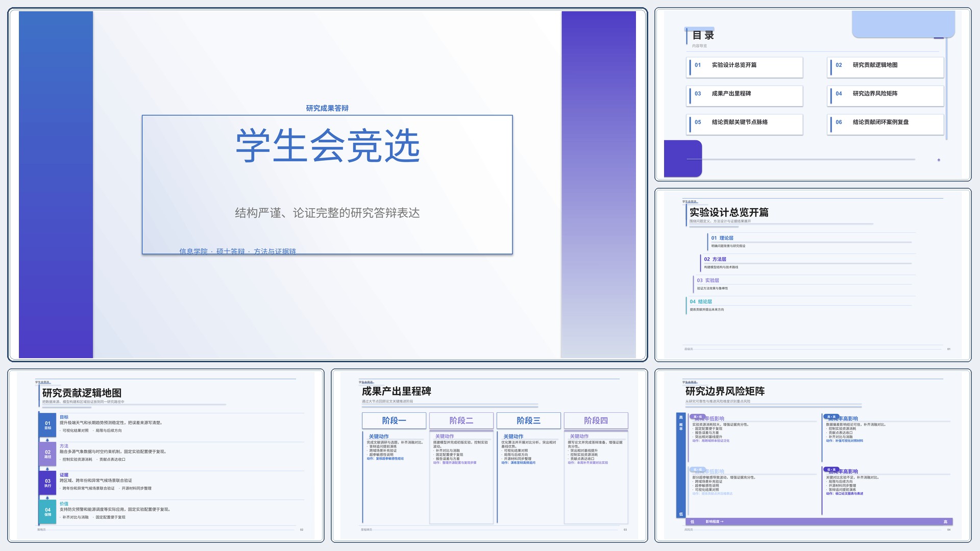Image resolution: width=980 pixels, height=551 pixels.
Task: Select the 阶段二 milestone header
Action: [461, 420]
